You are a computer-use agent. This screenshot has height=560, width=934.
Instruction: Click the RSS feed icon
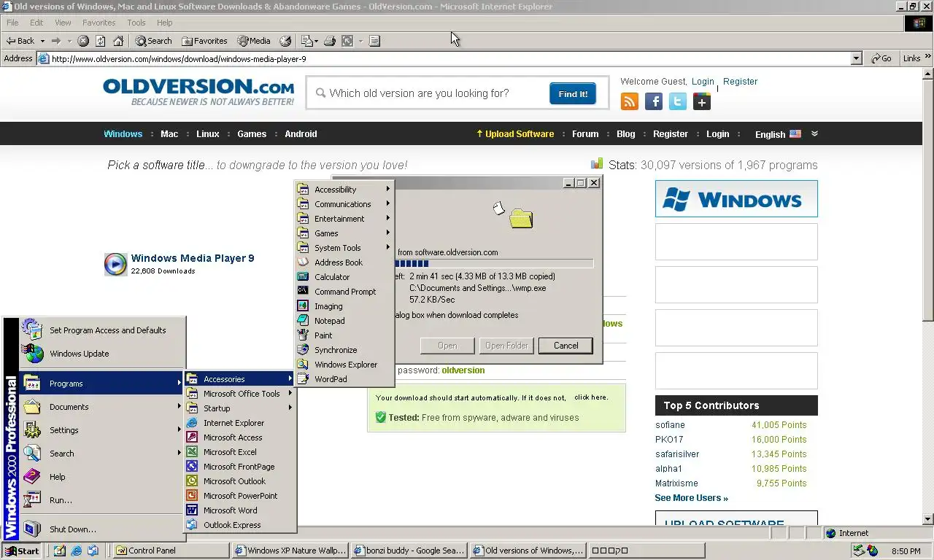[630, 102]
